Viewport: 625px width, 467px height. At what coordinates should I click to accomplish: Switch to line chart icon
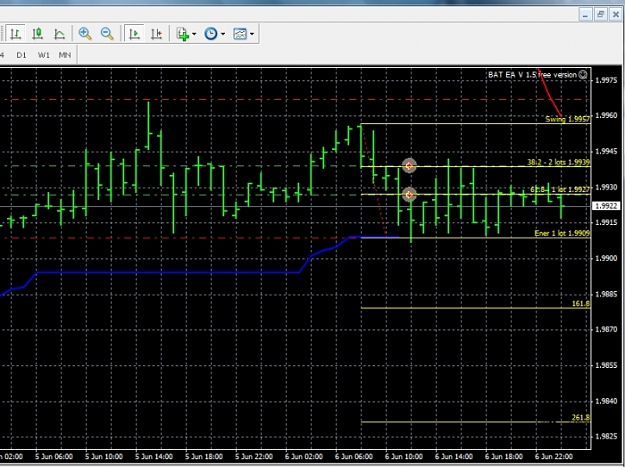coord(59,33)
